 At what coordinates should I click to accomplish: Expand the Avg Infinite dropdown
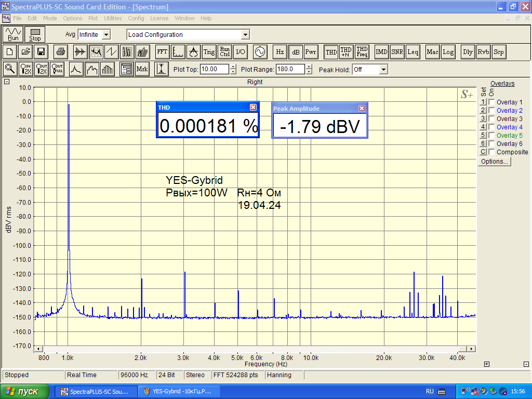[x=106, y=35]
